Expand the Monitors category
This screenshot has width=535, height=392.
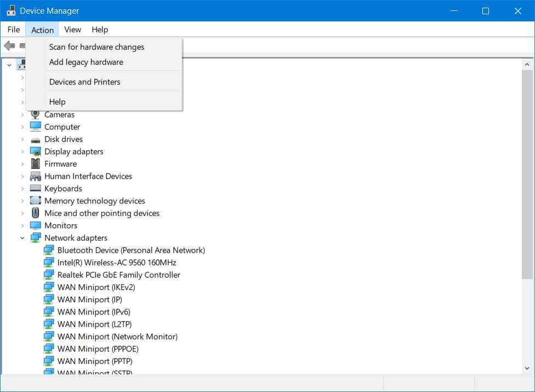point(22,225)
